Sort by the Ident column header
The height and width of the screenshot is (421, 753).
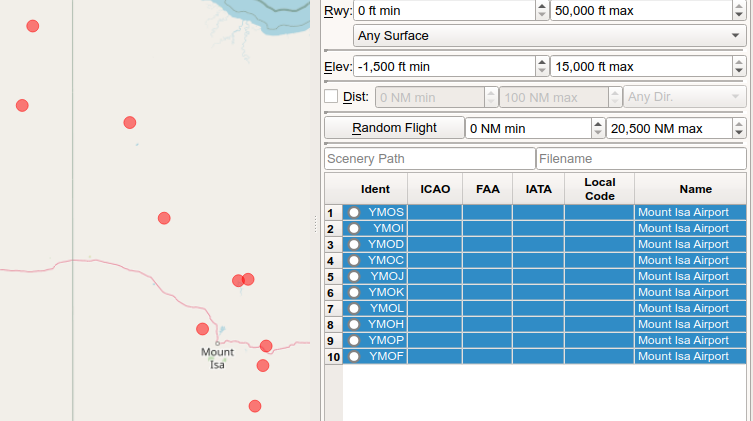click(x=375, y=189)
